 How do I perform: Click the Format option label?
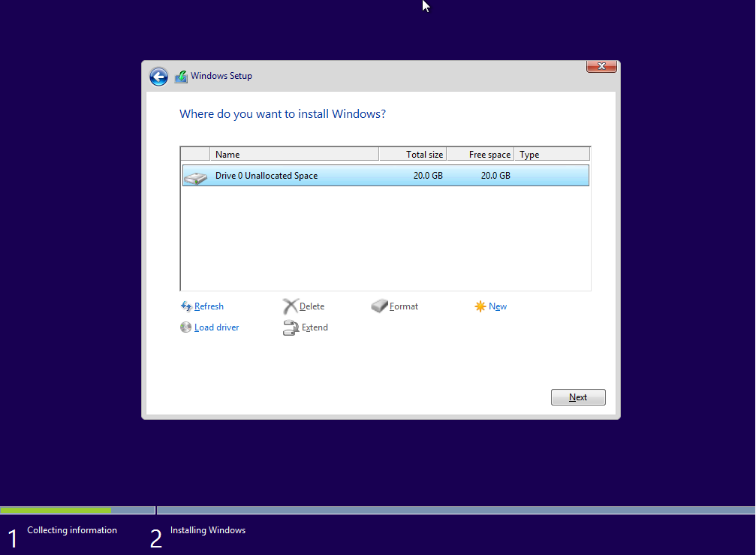(404, 306)
